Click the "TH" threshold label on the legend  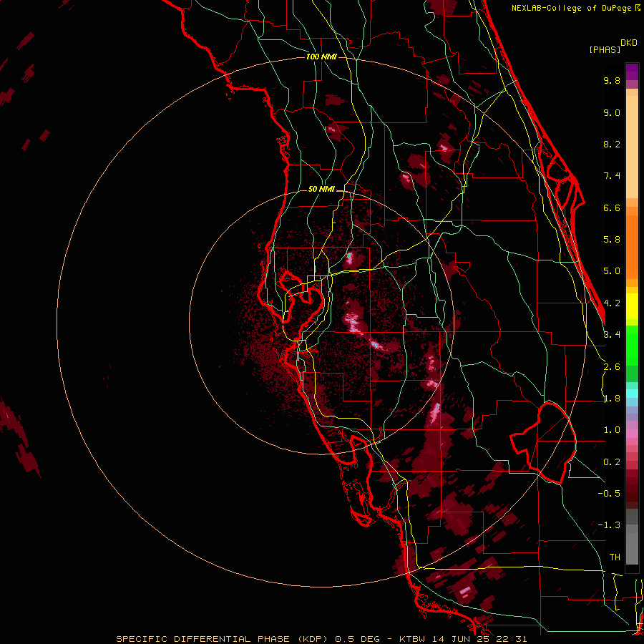tap(615, 557)
